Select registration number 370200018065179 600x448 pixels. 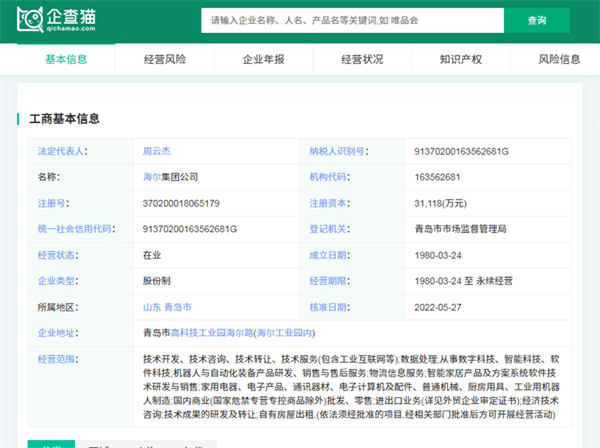(181, 203)
